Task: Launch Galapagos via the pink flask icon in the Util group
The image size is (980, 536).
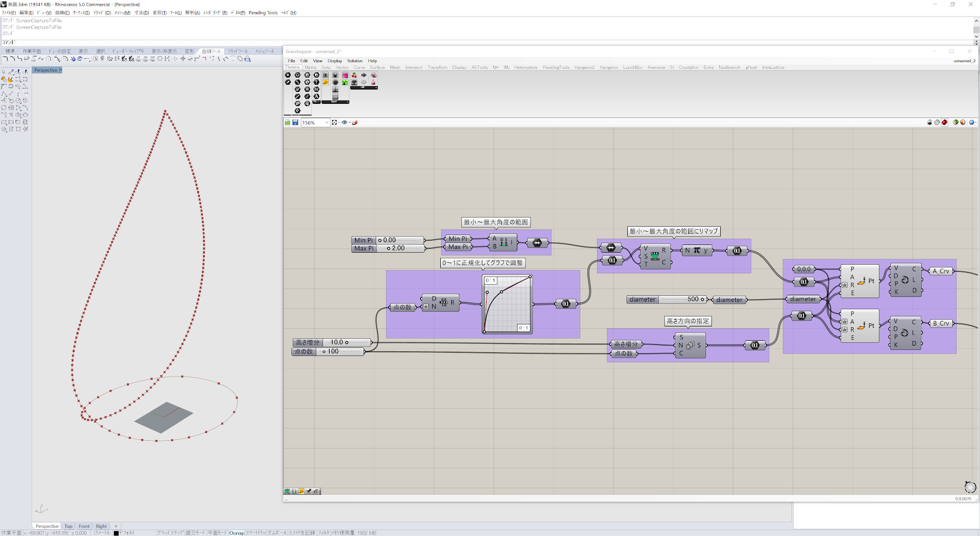Action: tap(374, 82)
